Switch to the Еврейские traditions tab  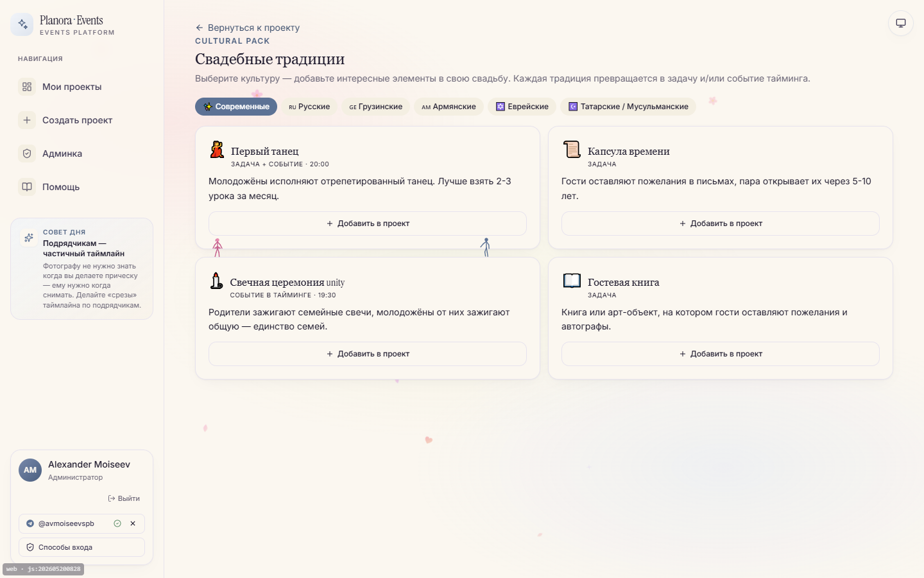522,107
